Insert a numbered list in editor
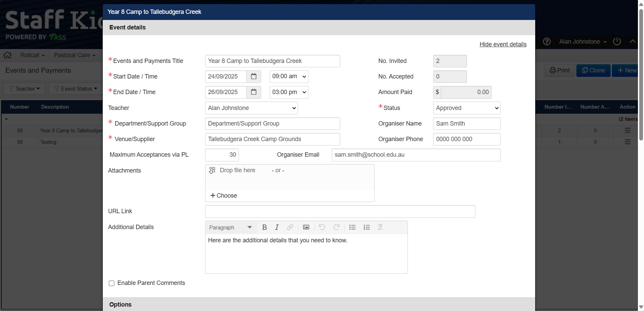 [367, 227]
